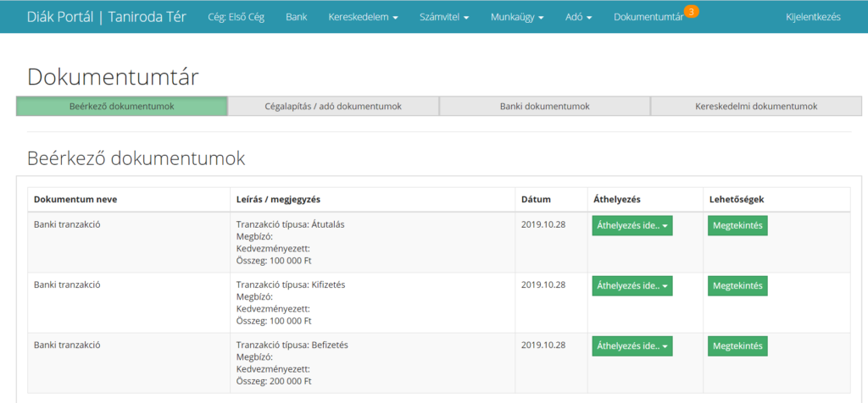Switch to Kereskedelmi dokumentumok tab
868x403 pixels.
(x=756, y=107)
